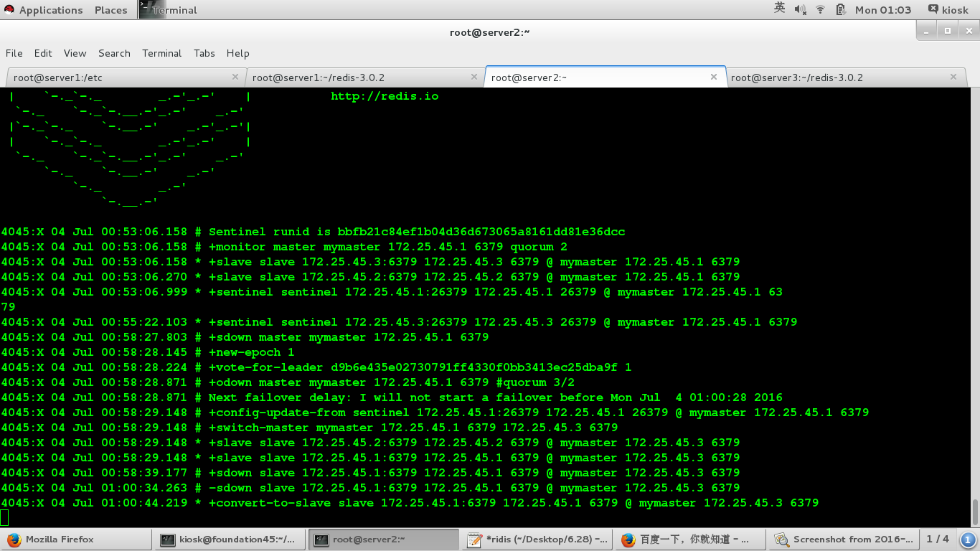Click the +odown master mymaster line
This screenshot has height=551, width=980.
288,382
